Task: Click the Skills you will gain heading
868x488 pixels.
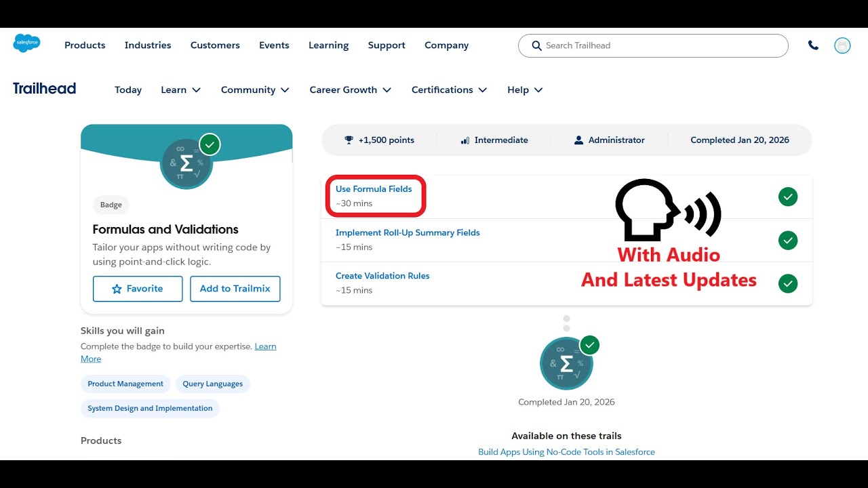Action: pyautogui.click(x=123, y=331)
